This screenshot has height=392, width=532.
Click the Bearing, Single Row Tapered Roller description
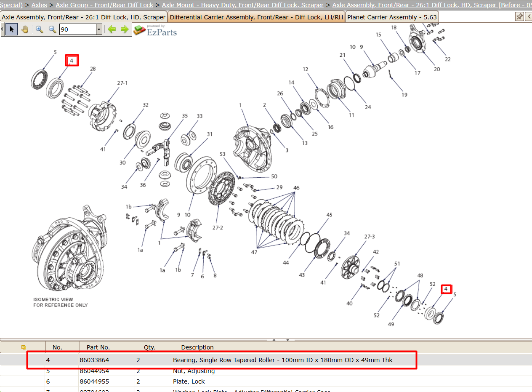click(283, 360)
